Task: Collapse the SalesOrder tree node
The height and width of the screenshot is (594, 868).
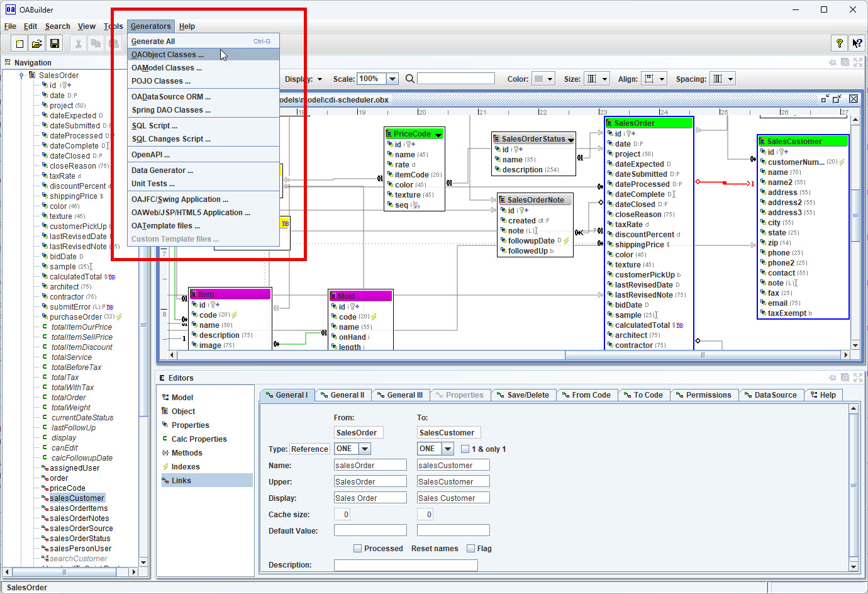Action: [21, 76]
